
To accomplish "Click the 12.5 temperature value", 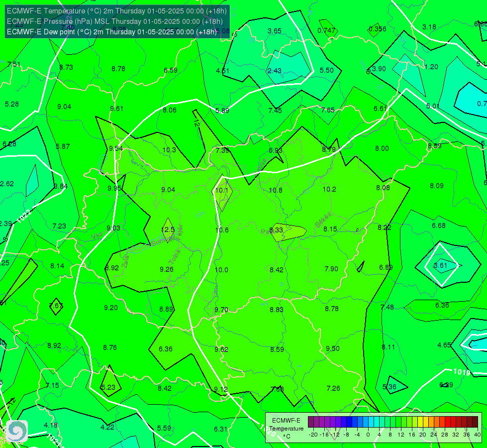I will pos(168,230).
